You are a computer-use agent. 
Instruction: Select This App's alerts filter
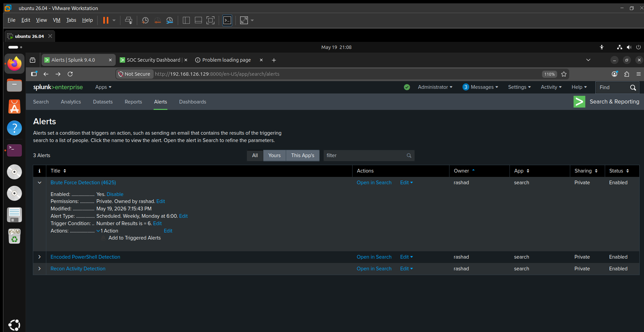click(x=303, y=155)
